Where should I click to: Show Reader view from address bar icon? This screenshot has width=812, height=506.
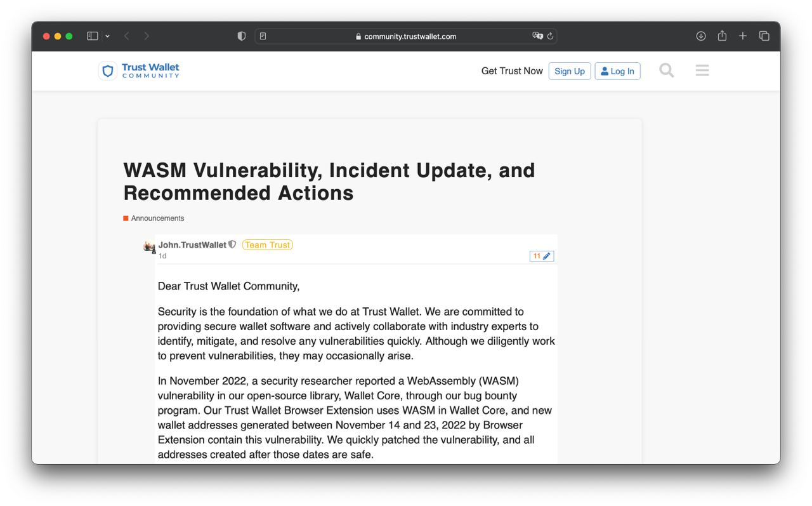(263, 36)
